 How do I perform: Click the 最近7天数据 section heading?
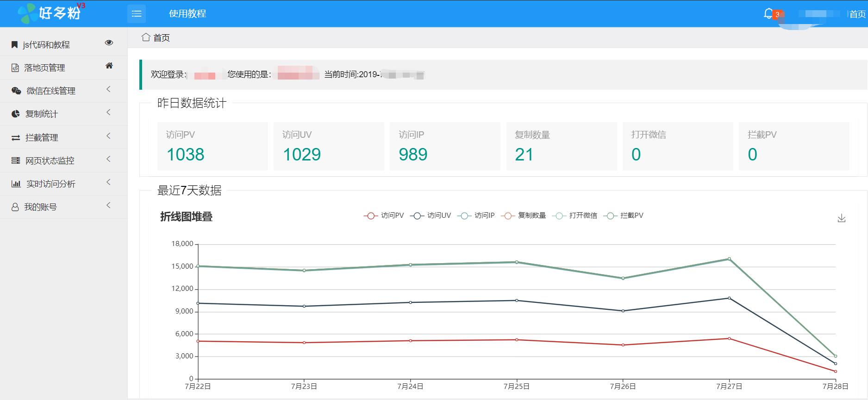pyautogui.click(x=189, y=190)
